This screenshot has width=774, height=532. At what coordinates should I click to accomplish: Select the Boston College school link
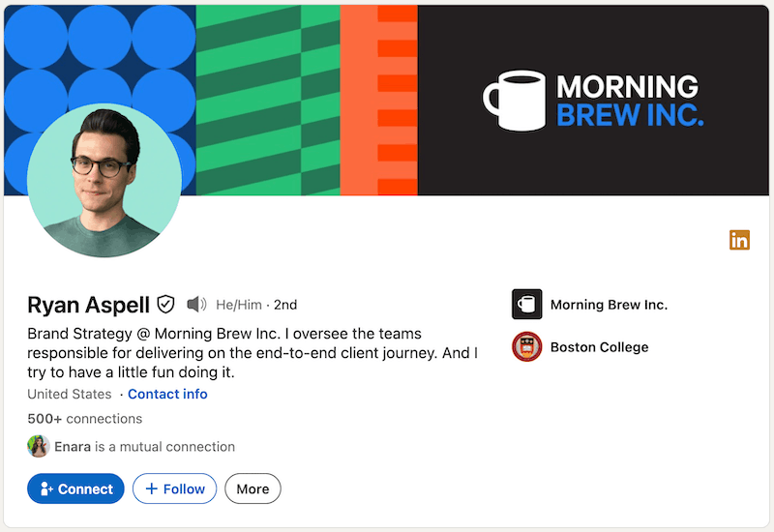pos(599,347)
